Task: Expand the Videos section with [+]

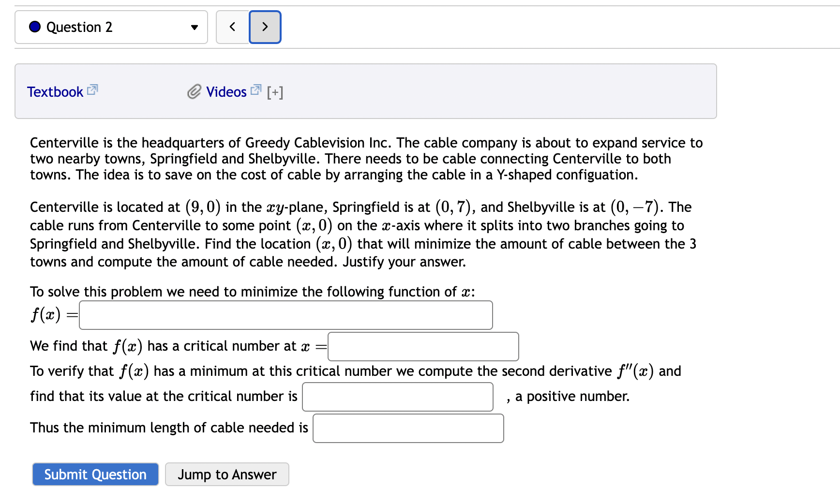Action: pos(275,92)
